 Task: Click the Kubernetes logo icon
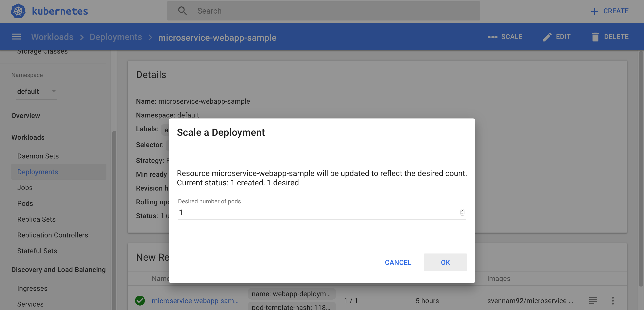pos(18,11)
